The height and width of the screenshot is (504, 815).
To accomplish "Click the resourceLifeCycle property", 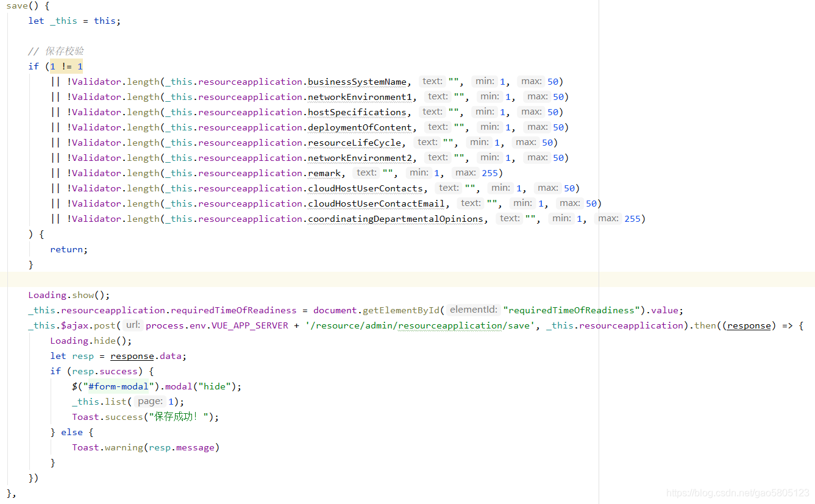I will [354, 143].
